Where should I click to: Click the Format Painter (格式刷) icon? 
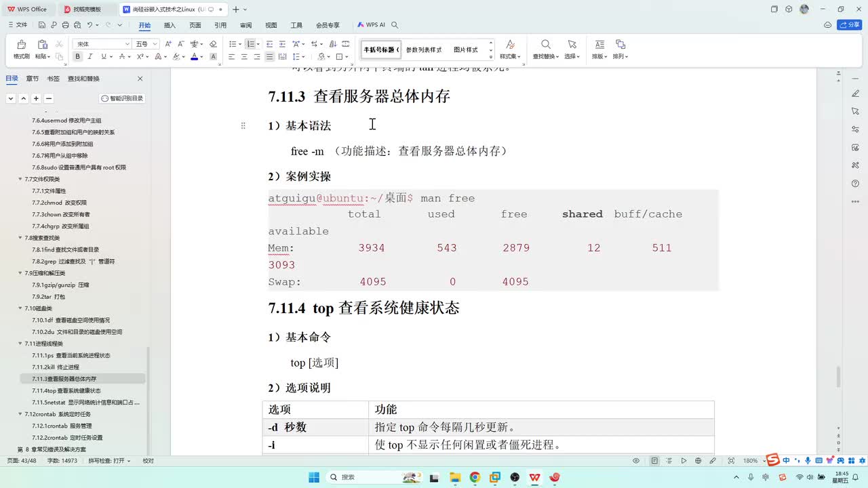point(21,45)
